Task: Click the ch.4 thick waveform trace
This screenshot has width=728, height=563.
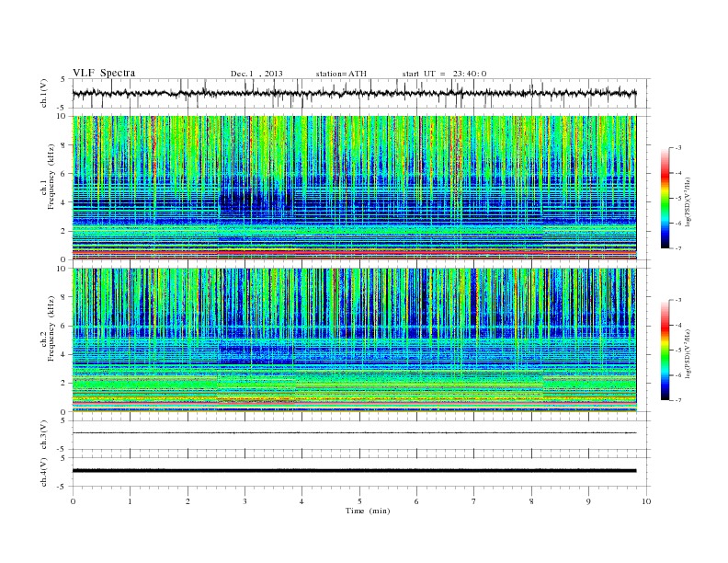Action: [x=354, y=471]
